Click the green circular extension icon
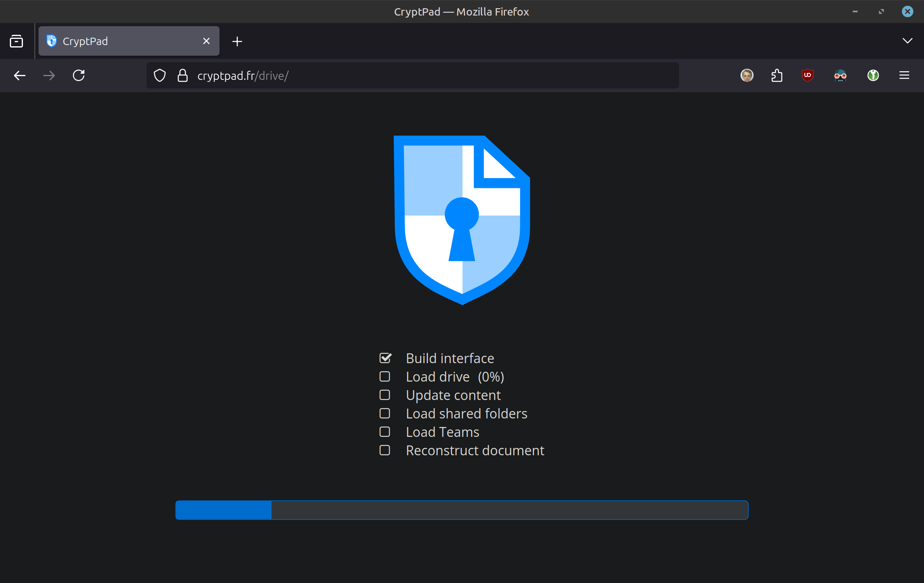 coord(873,75)
